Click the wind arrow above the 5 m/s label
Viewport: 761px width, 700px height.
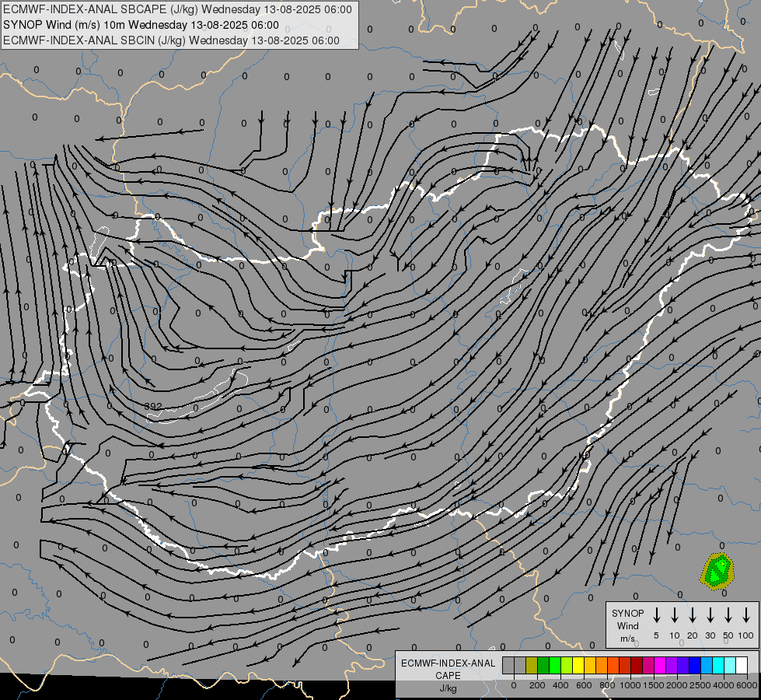[x=656, y=614]
